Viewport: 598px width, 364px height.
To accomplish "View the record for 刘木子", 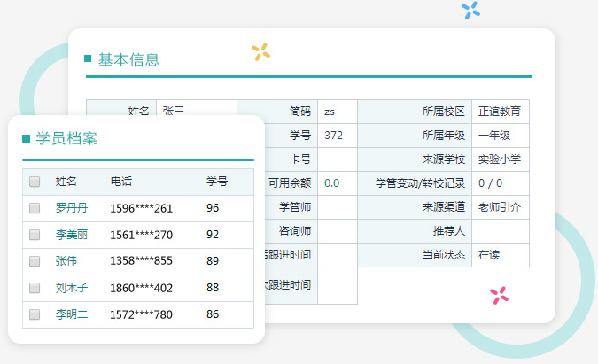I will click(72, 288).
